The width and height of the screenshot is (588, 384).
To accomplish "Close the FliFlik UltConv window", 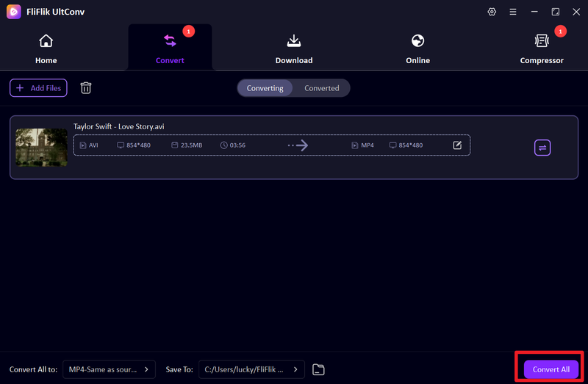I will tap(576, 12).
